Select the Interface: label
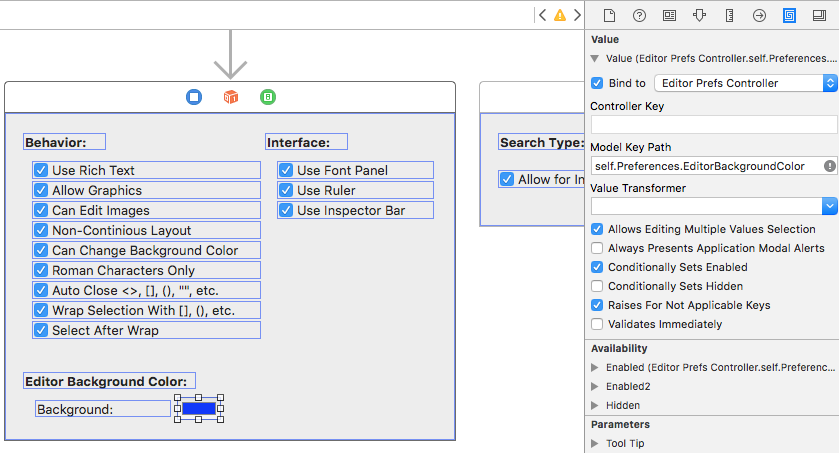 pyautogui.click(x=306, y=142)
